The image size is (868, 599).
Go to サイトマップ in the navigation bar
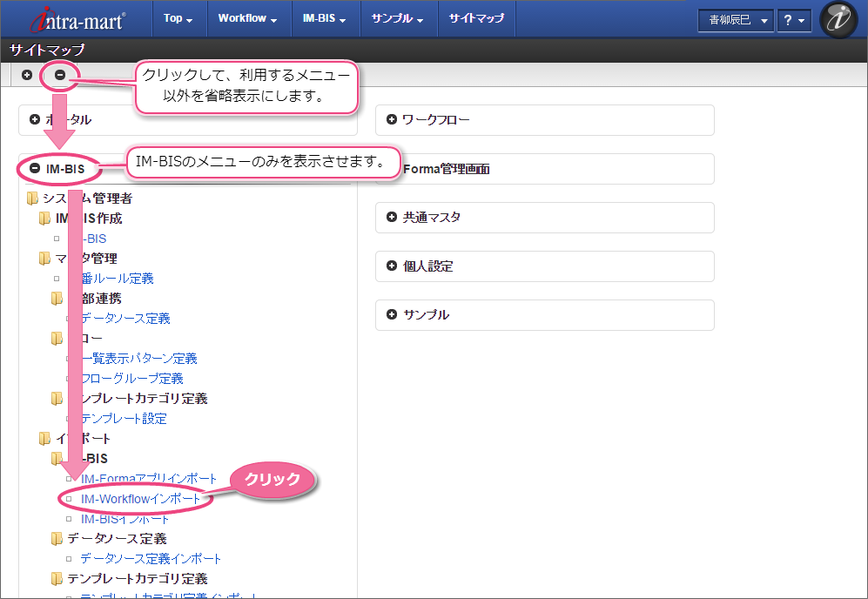click(476, 18)
